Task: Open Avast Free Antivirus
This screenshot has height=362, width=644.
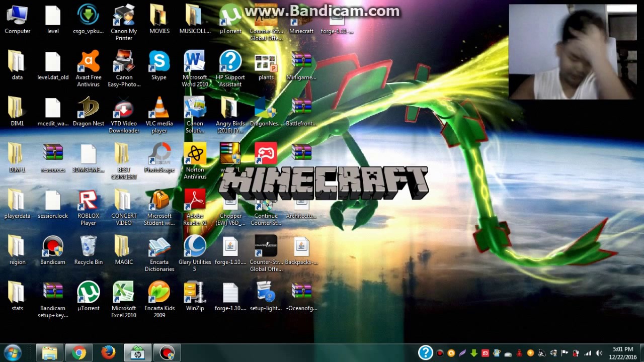Action: coord(89,69)
